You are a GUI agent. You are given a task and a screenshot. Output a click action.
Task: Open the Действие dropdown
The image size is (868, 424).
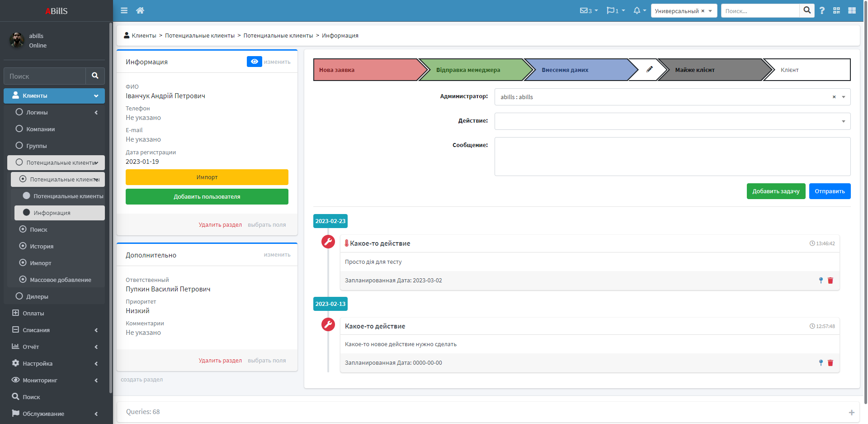672,121
